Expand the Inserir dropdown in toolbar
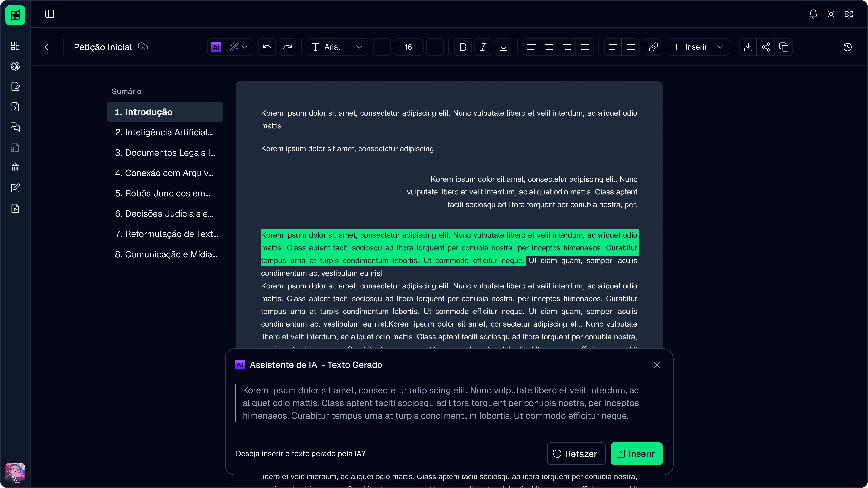 point(698,47)
